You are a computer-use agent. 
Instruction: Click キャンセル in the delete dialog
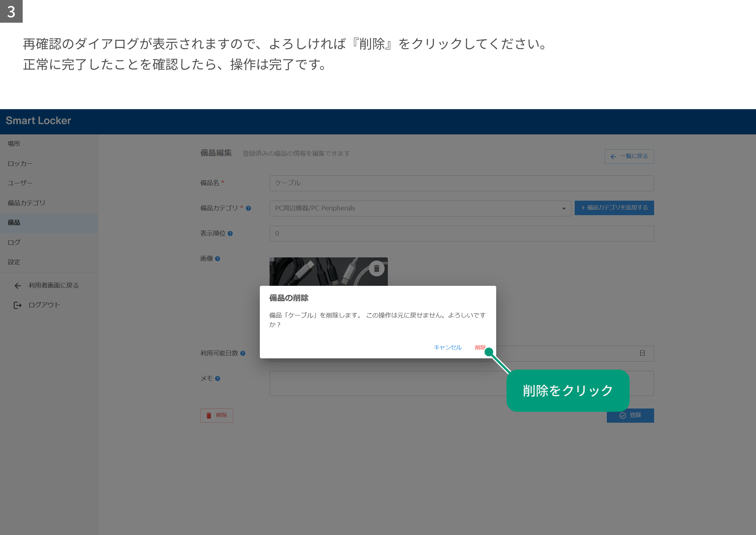447,347
